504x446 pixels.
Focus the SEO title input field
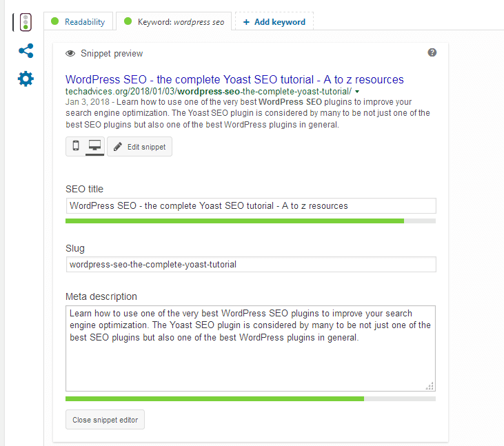point(250,205)
